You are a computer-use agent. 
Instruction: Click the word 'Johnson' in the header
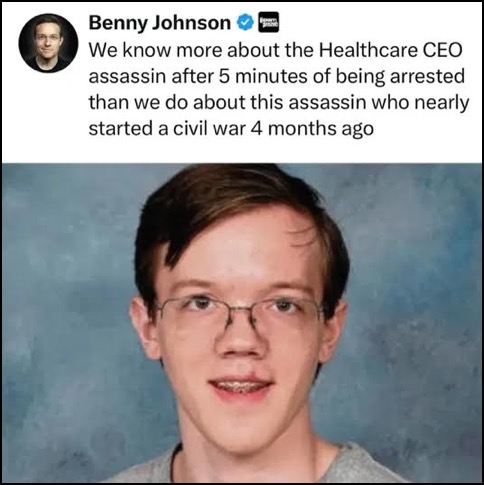(x=192, y=23)
